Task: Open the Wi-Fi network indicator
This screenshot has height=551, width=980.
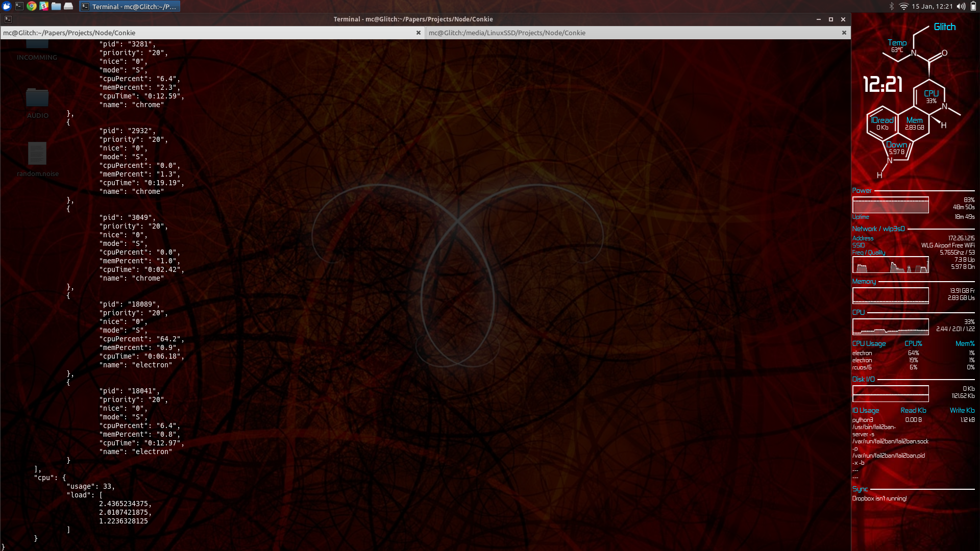Action: (903, 6)
